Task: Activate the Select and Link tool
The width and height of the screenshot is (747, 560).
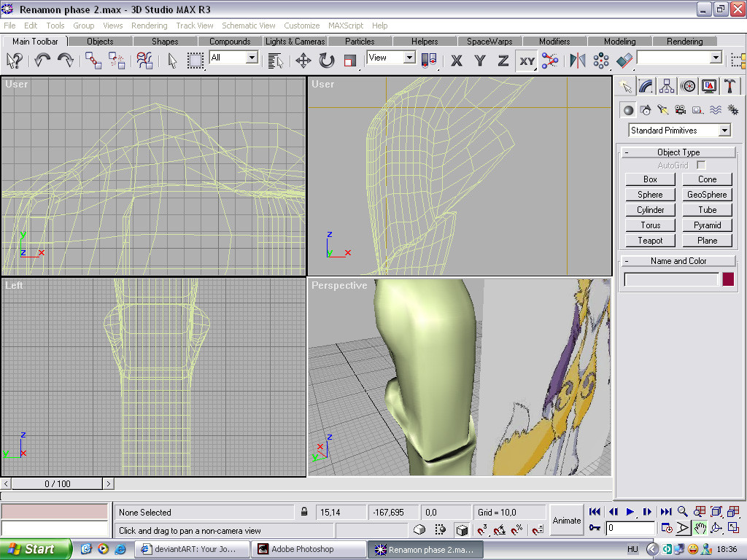Action: coord(93,61)
